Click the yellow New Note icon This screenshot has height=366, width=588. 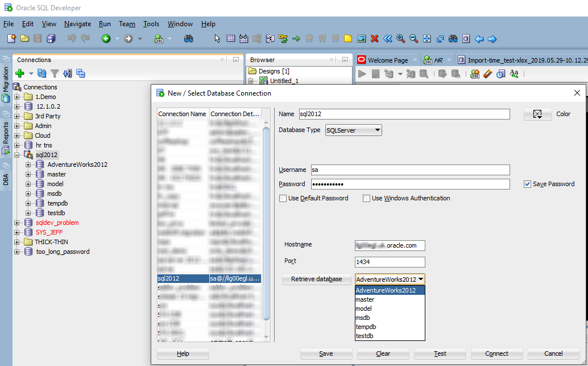click(x=348, y=38)
